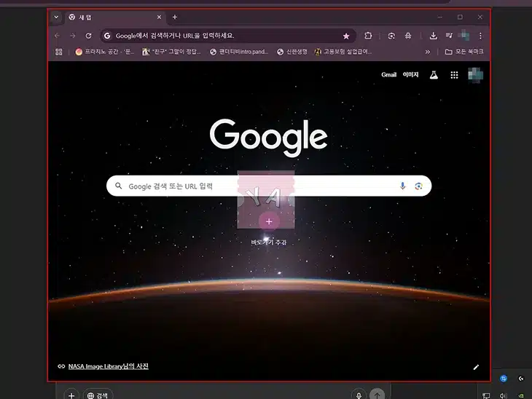The image size is (532, 399).
Task: Open the 고용보험 실업급여 bookmark
Action: 343,52
